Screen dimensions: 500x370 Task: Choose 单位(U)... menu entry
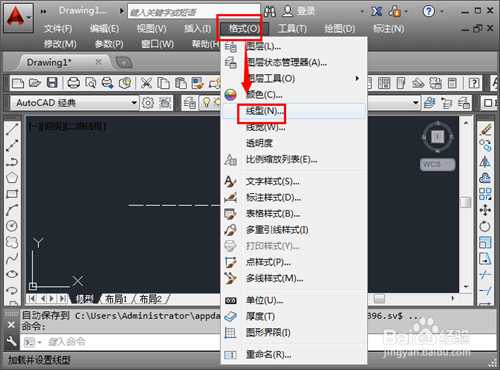point(294,300)
